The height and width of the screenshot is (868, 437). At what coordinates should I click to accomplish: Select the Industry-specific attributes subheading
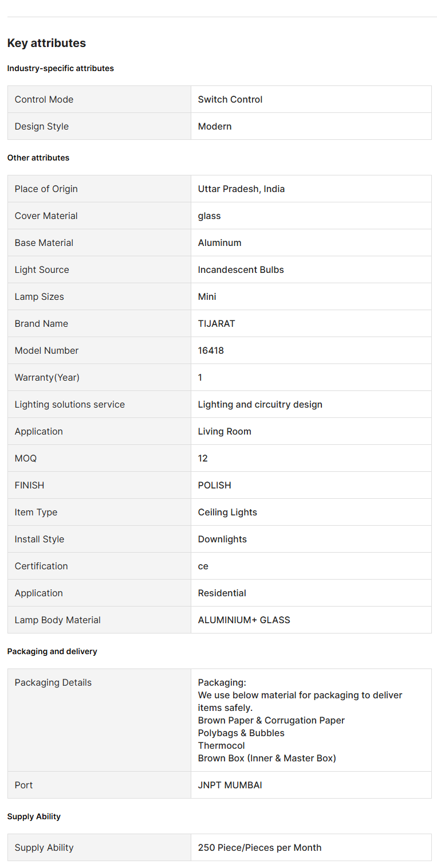(60, 68)
